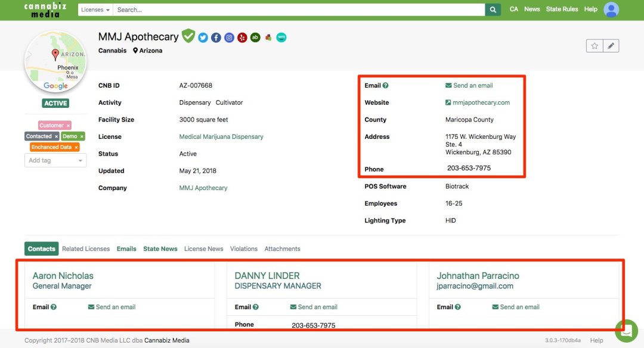This screenshot has width=644, height=348.
Task: Open the Instagram profile icon
Action: click(229, 38)
